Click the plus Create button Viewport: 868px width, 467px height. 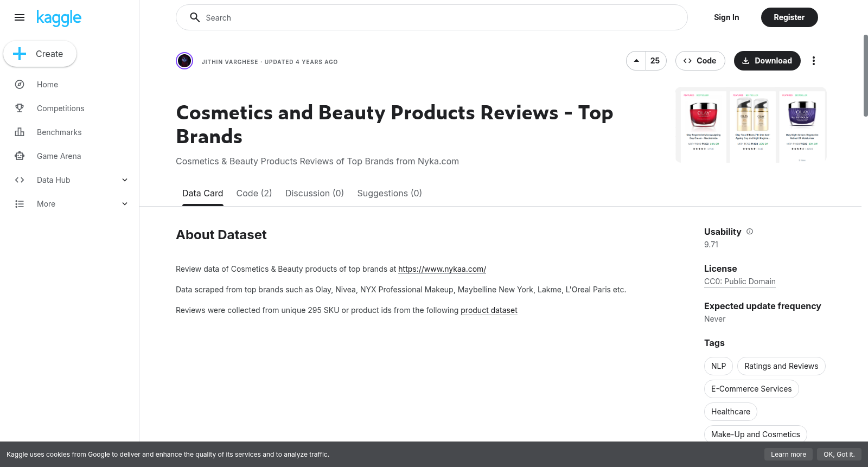[x=40, y=54]
